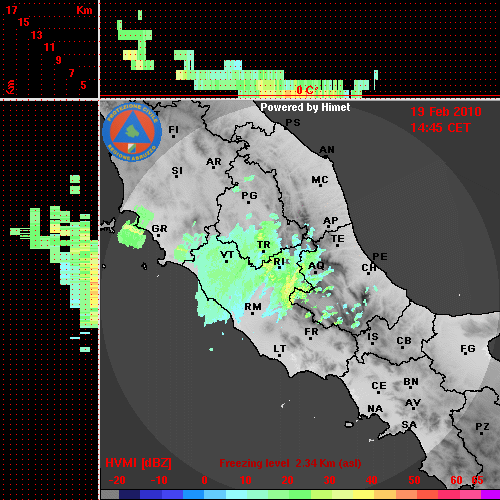Select the 7 altitude label
The image size is (500, 500).
tap(71, 73)
